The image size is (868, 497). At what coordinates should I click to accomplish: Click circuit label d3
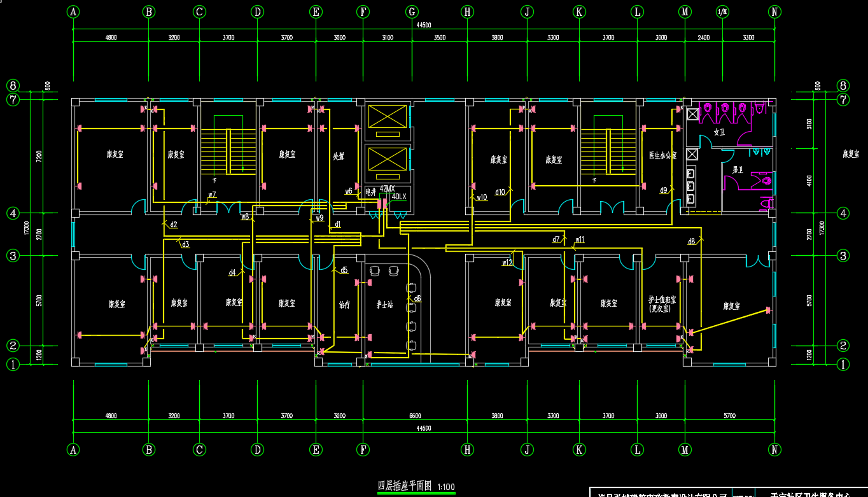[x=185, y=244]
